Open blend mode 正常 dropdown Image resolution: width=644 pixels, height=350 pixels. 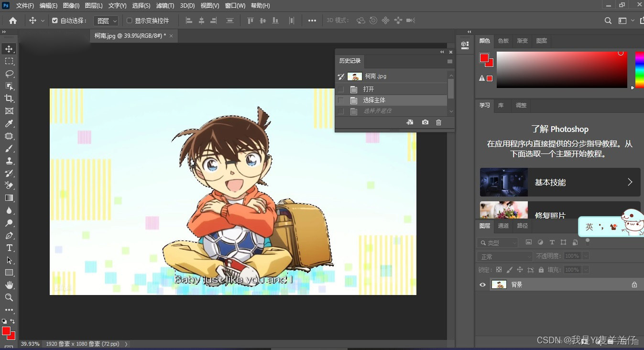[504, 257]
